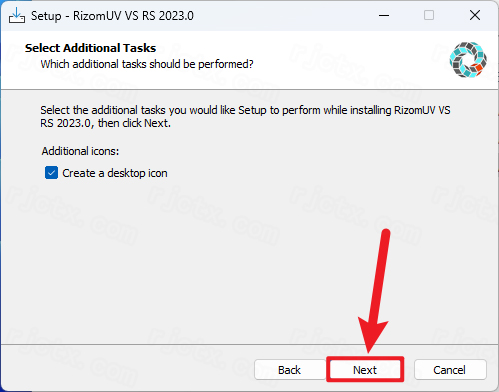499x392 pixels.
Task: Click the RizomUV circular logo
Action: [x=468, y=60]
